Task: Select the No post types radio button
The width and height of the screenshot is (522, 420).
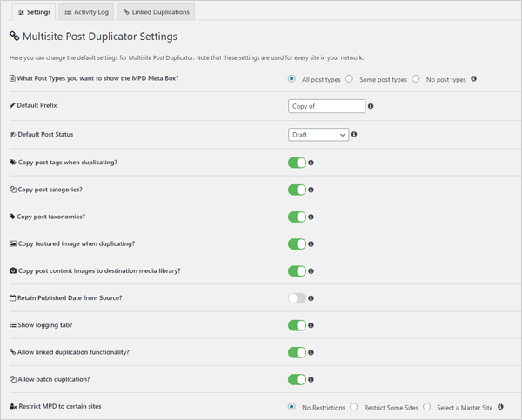Action: point(416,79)
